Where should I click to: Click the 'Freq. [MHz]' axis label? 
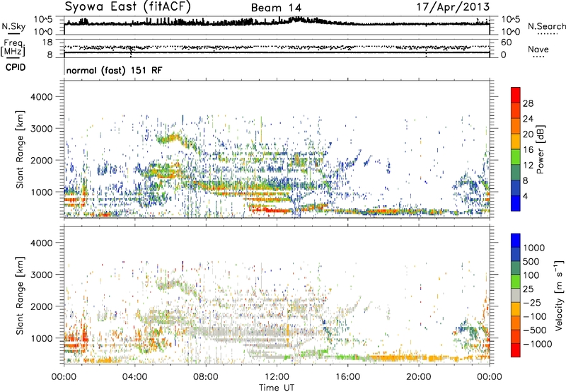pos(13,48)
